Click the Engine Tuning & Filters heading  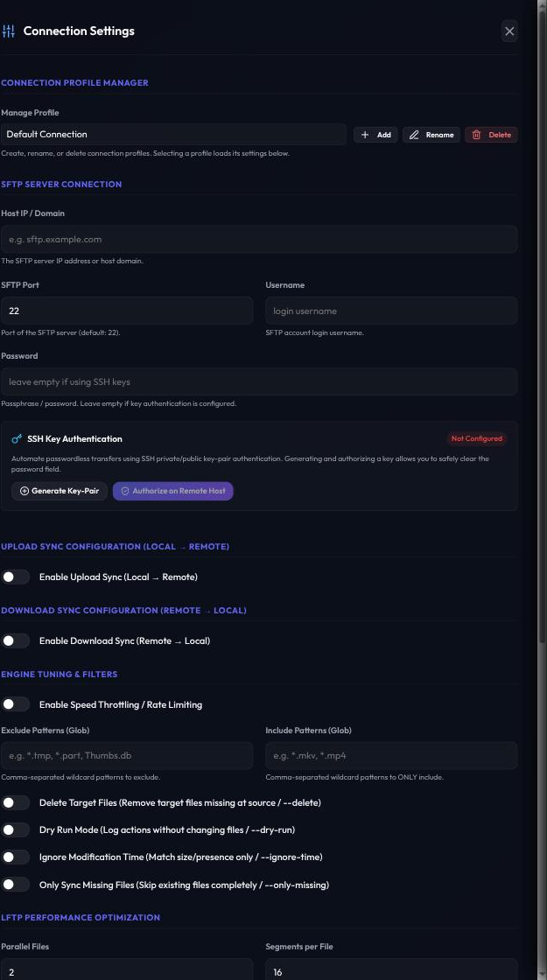60,675
